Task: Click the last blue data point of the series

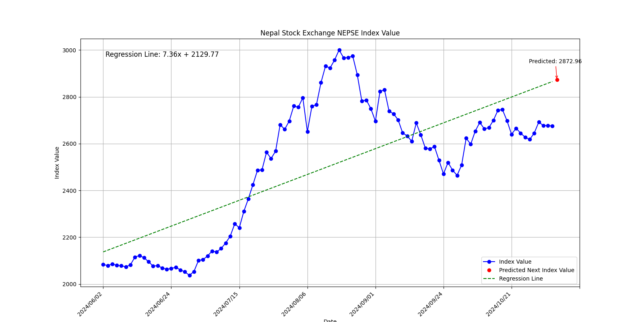Action: [552, 126]
